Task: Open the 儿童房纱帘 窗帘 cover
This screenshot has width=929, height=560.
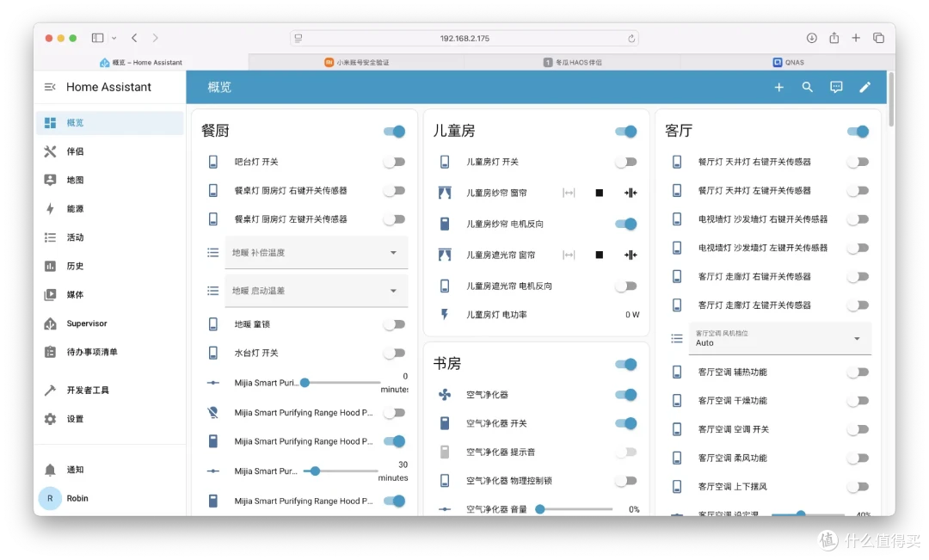Action: point(569,193)
